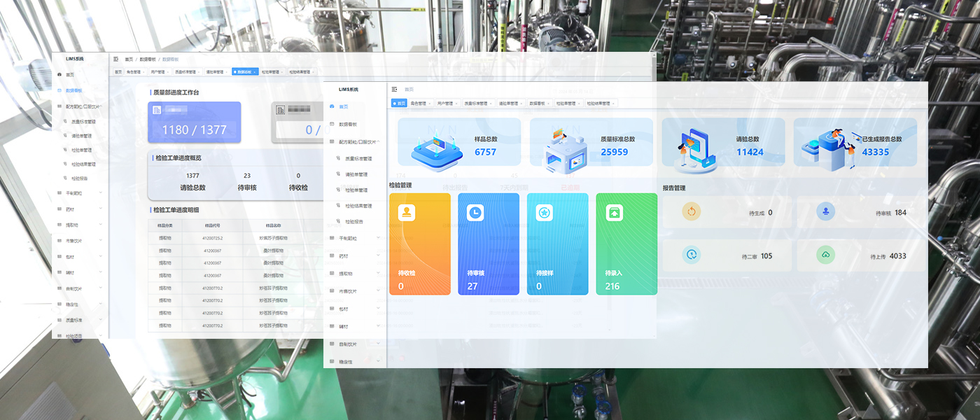
Task: Click the upload icon on 待录入 card
Action: pos(613,213)
